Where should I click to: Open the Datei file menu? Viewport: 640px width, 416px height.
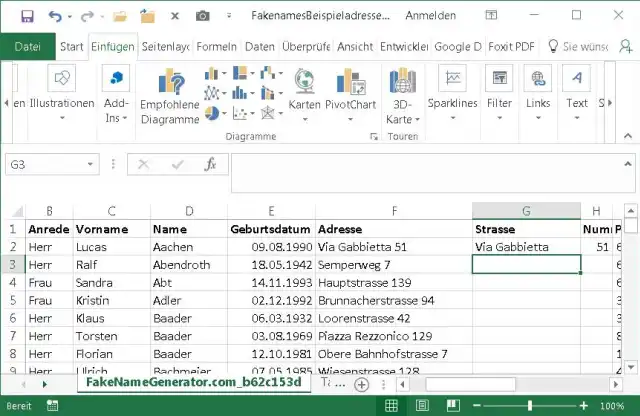(28, 47)
